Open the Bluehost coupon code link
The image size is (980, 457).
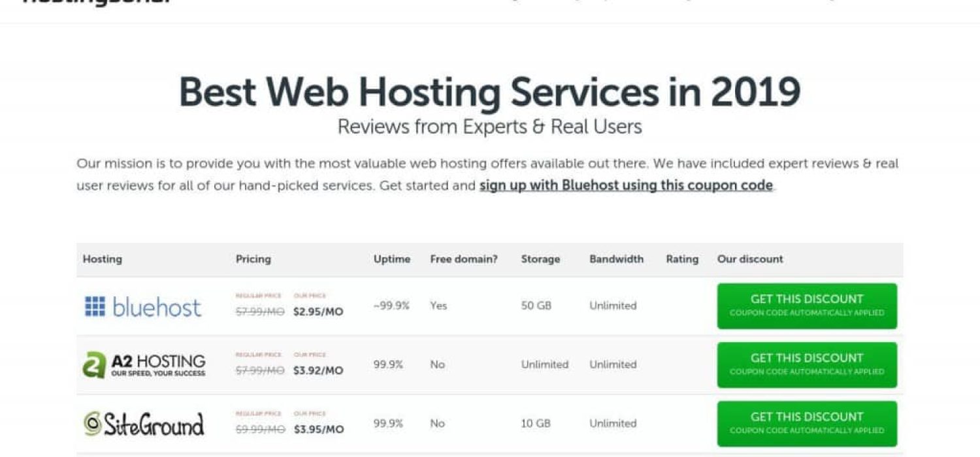(x=626, y=185)
